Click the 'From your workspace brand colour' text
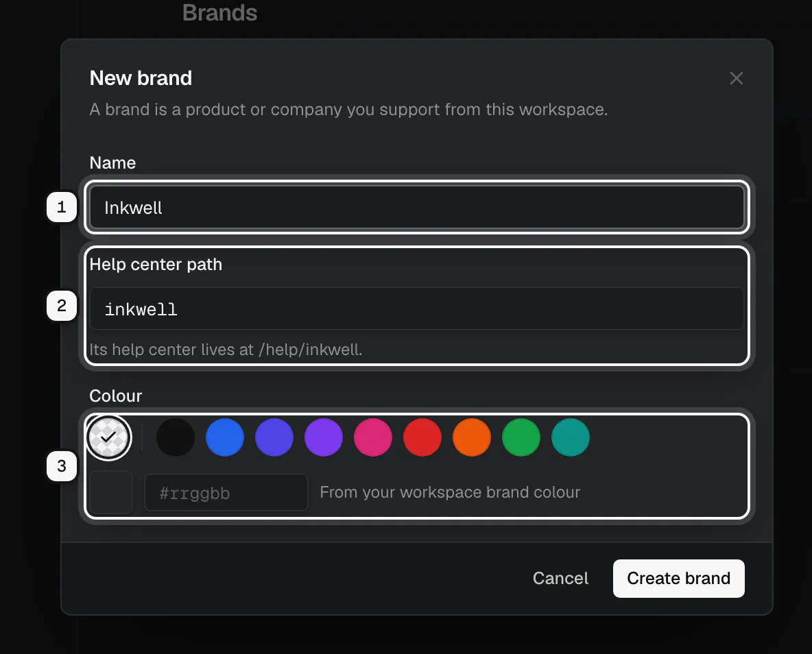 click(x=450, y=492)
